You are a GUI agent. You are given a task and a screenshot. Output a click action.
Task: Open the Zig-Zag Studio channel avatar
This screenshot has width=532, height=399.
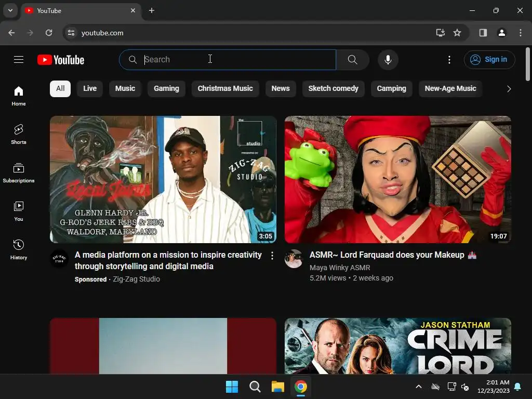point(59,259)
